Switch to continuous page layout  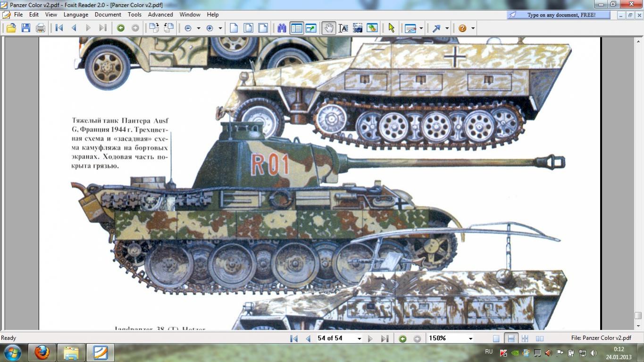point(510,338)
